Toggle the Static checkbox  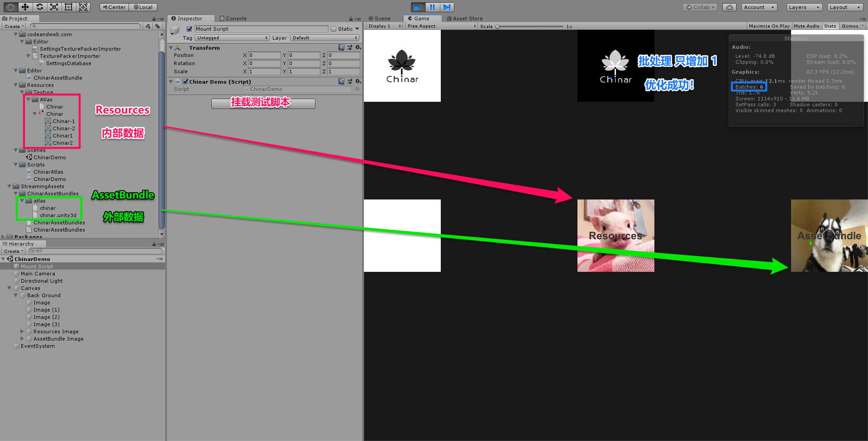coord(334,29)
